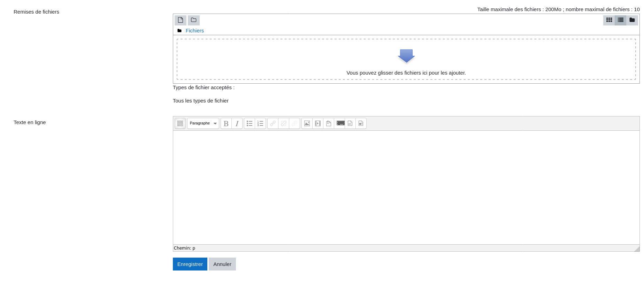Insert a bulleted list
The width and height of the screenshot is (644, 282).
[250, 123]
